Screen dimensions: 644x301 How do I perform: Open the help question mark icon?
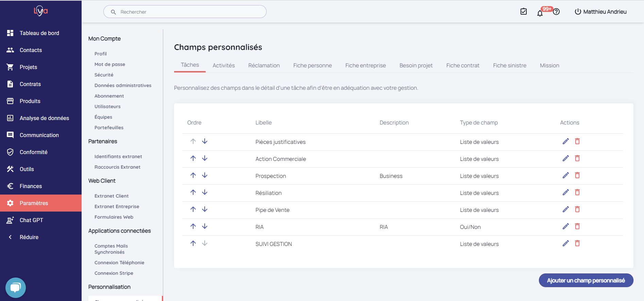556,12
